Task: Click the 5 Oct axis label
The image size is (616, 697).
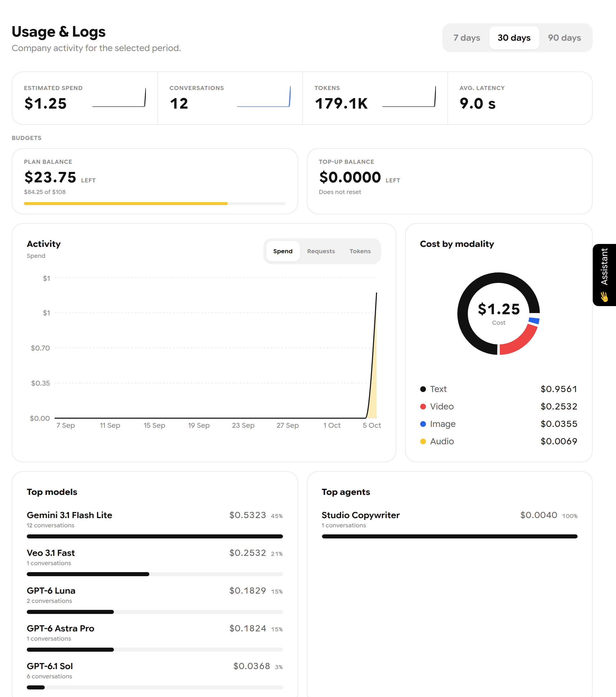Action: (371, 425)
